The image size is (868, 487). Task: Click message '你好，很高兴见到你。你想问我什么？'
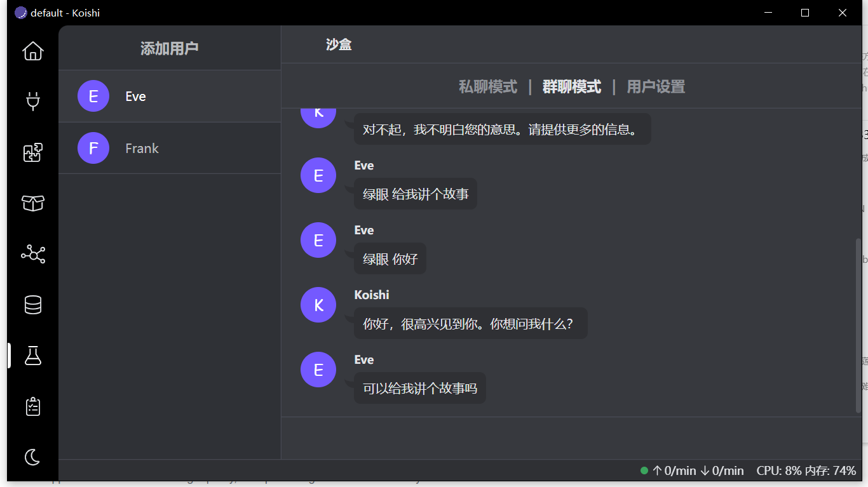coord(470,323)
